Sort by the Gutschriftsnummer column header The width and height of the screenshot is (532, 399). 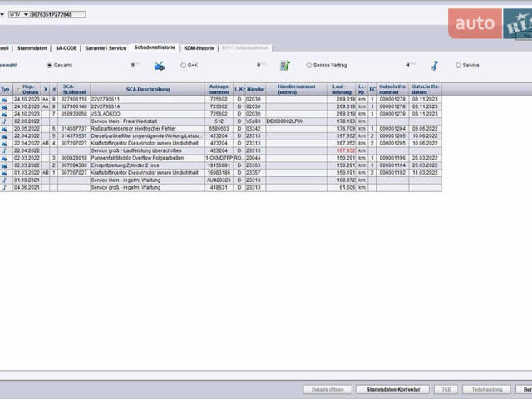coord(392,90)
